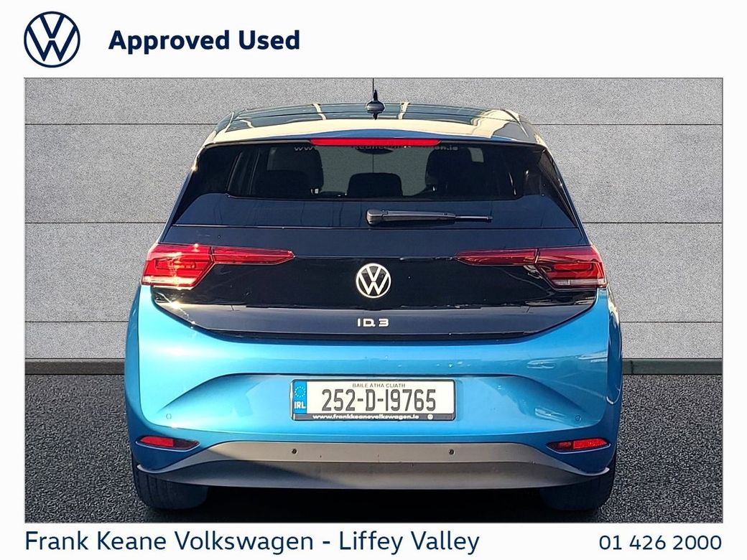Click the high-mounted red brake light
Image resolution: width=747 pixels, height=560 pixels.
click(x=375, y=142)
